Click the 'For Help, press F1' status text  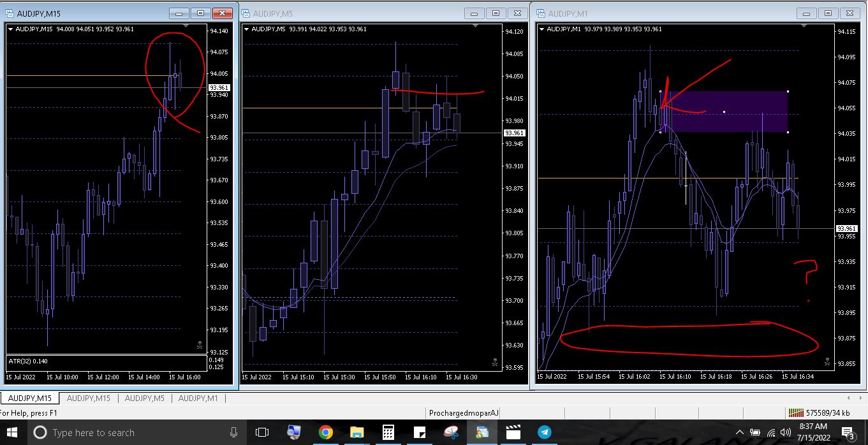pos(29,413)
